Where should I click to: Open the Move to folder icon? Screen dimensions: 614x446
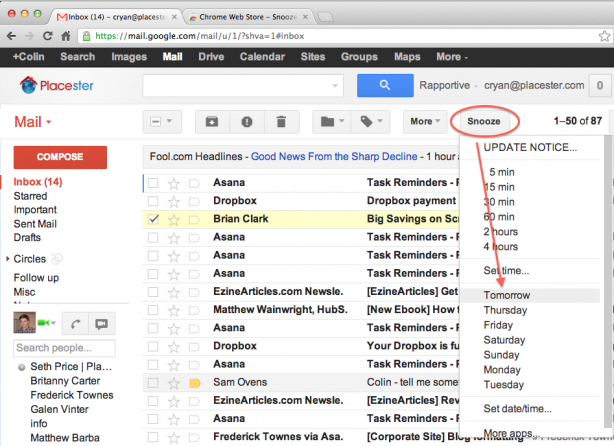coord(332,122)
